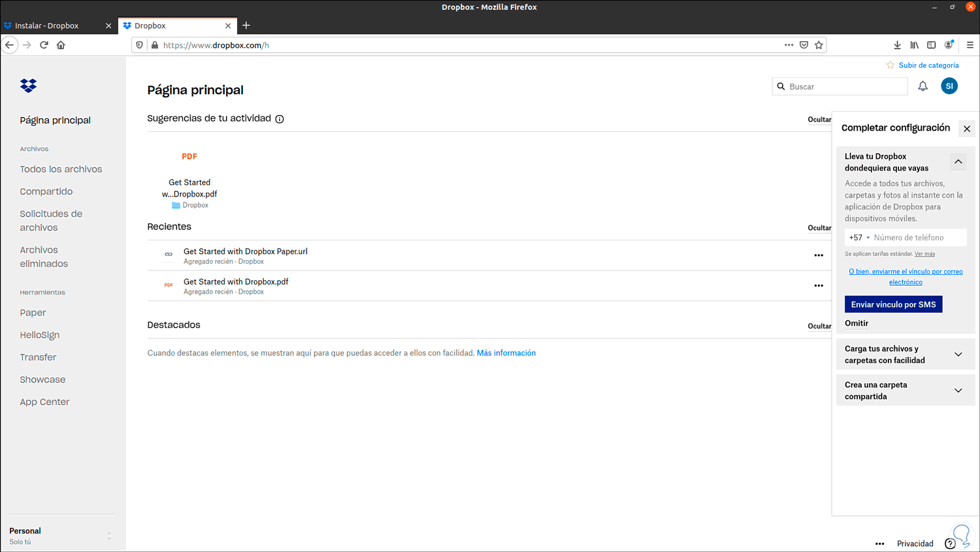Screen dimensions: 980x552
Task: Open the Firefox hamburger menu
Action: (x=970, y=45)
